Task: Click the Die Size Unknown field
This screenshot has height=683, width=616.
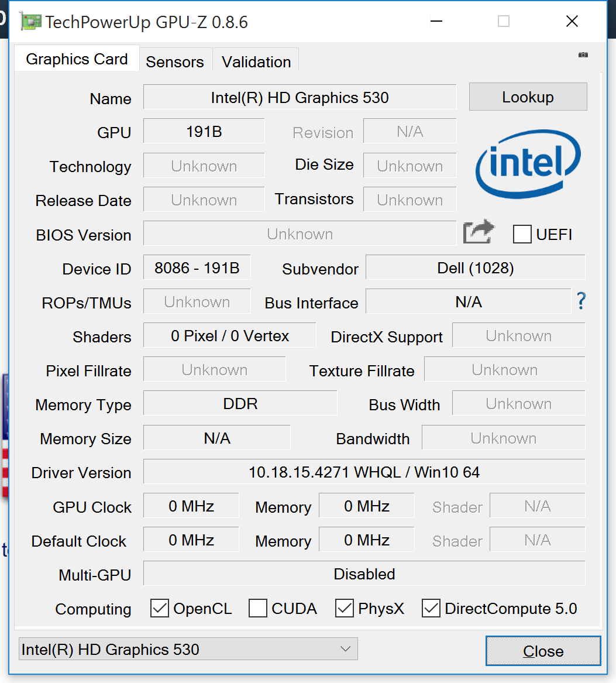Action: 409,166
